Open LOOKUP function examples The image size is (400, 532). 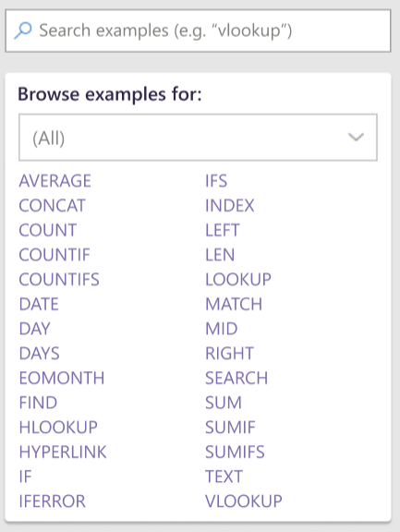[x=238, y=280]
